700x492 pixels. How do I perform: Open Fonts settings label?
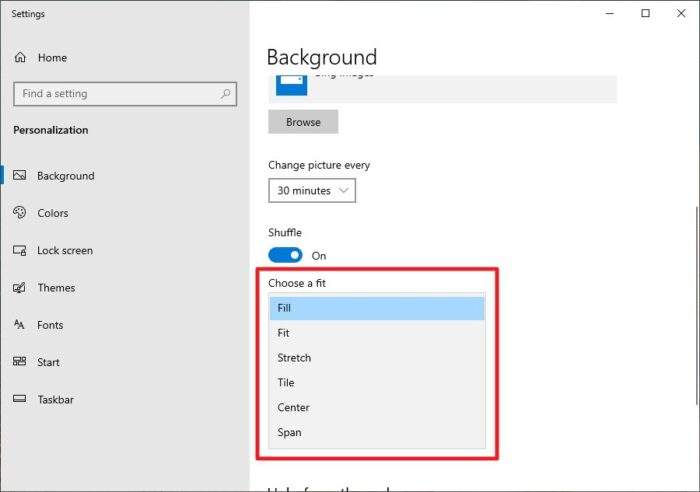[x=50, y=325]
